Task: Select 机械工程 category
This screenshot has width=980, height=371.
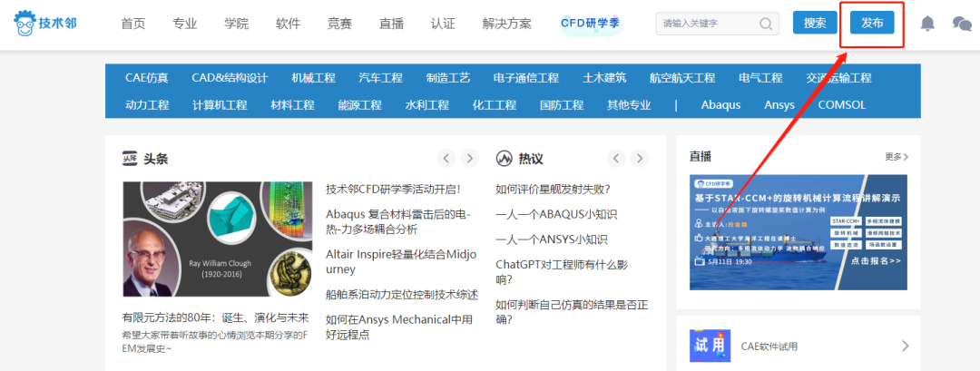Action: [314, 78]
